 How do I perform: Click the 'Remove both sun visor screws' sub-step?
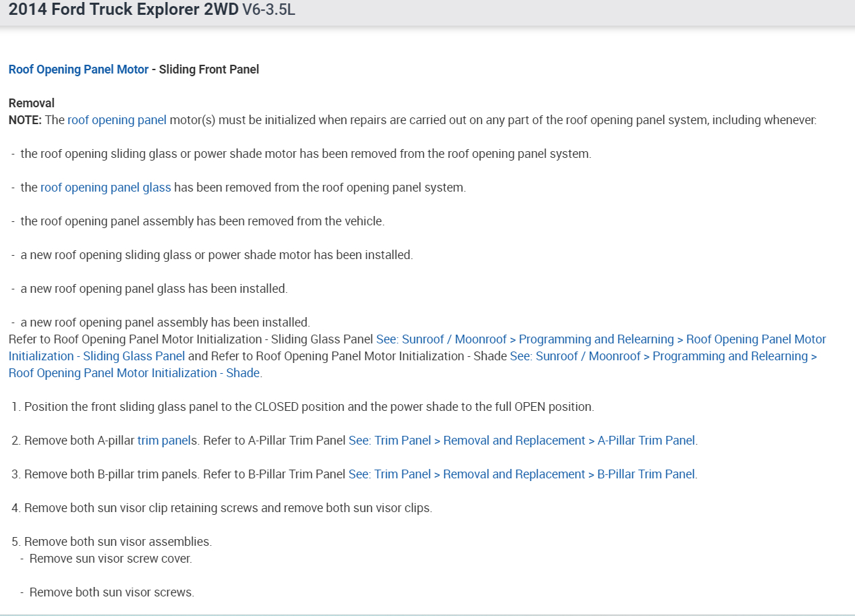[111, 592]
